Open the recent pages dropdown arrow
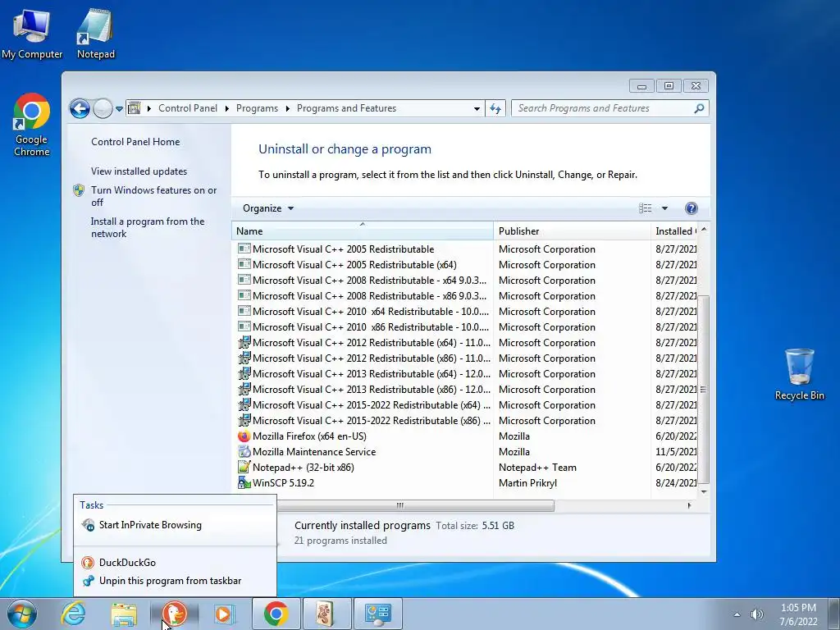 [120, 109]
